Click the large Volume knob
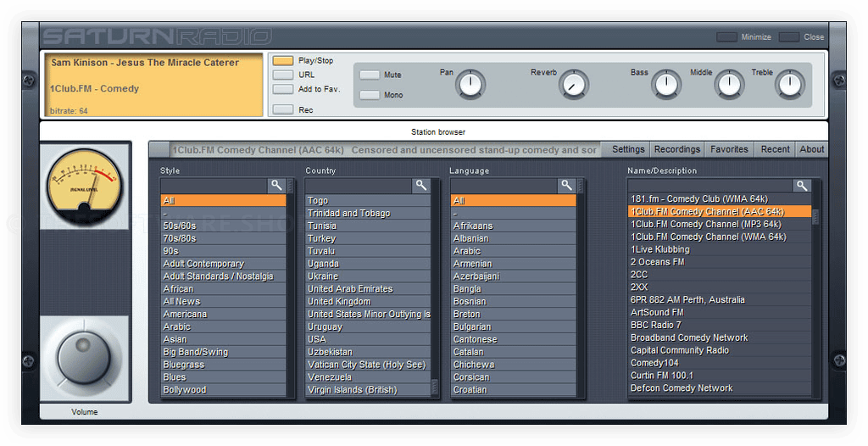 point(84,359)
